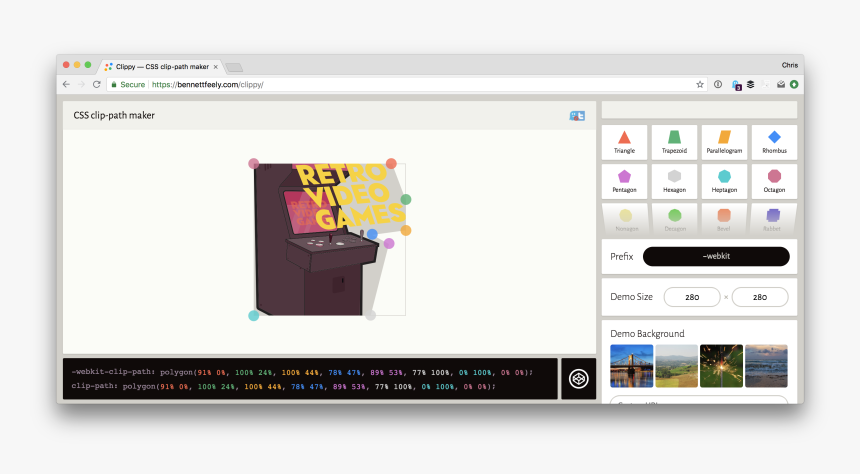Select the Nonagon shape

click(x=625, y=219)
